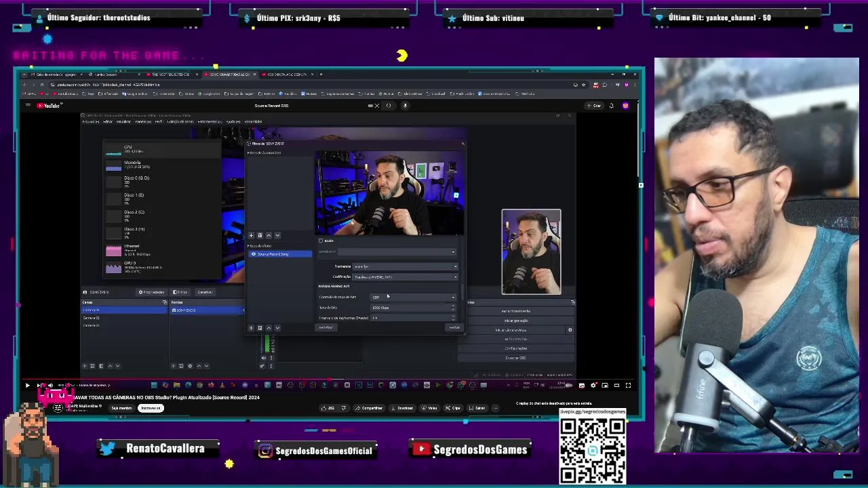Open YouTube notifications bell
Viewport: 868px width, 488px height.
click(x=611, y=105)
